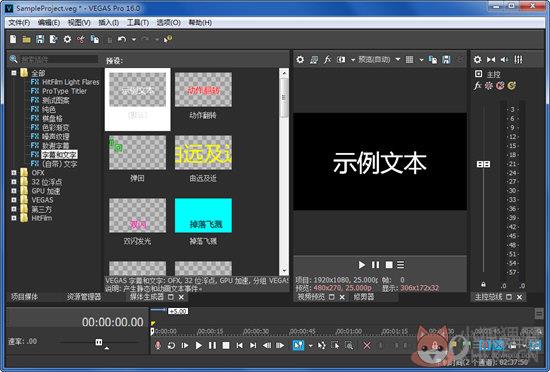Viewport: 550px width, 372px height.
Task: Save the project with the main toolbar floppy icon
Action: click(40, 39)
